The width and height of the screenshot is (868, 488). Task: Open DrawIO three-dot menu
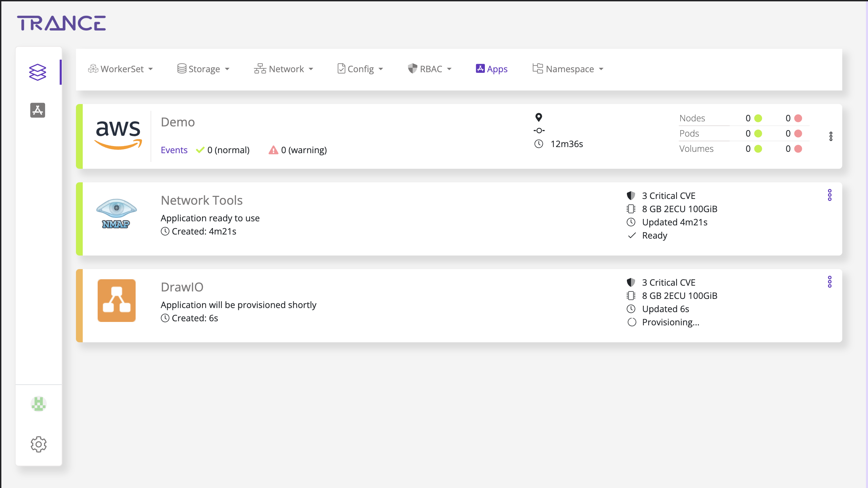(x=829, y=282)
